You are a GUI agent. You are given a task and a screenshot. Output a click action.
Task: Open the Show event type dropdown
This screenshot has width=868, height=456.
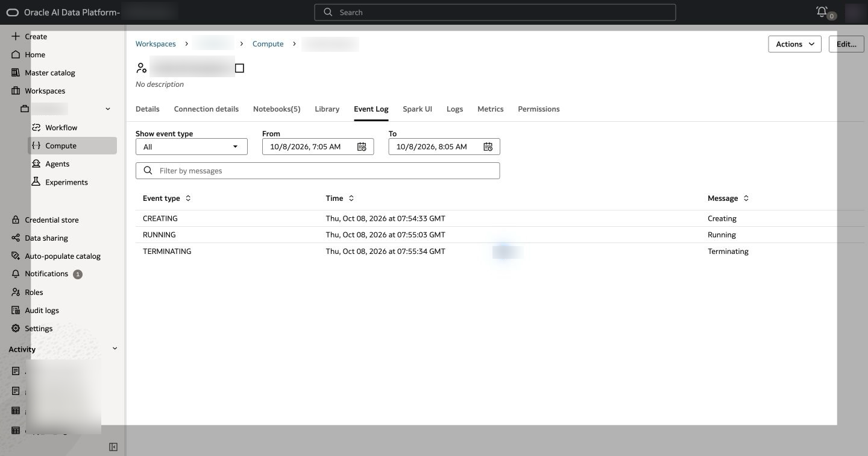pyautogui.click(x=192, y=147)
